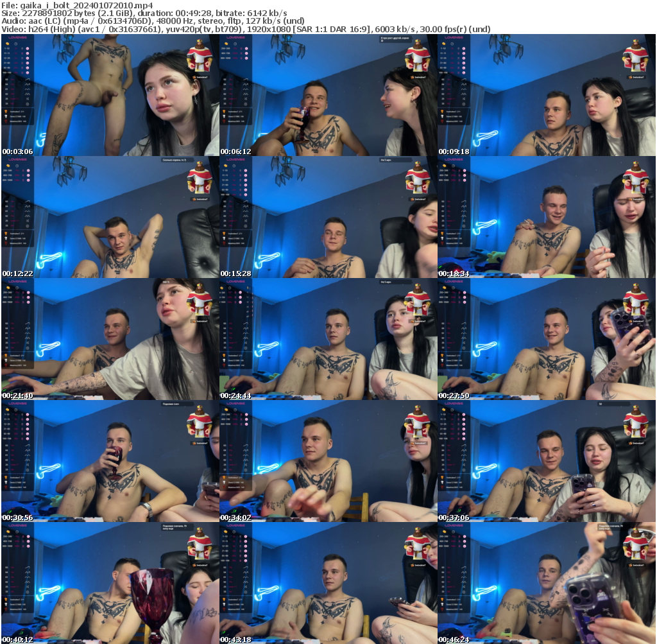The height and width of the screenshot is (644, 657).
Task: Open the thumbnail at 00:40:12
Action: click(110, 583)
